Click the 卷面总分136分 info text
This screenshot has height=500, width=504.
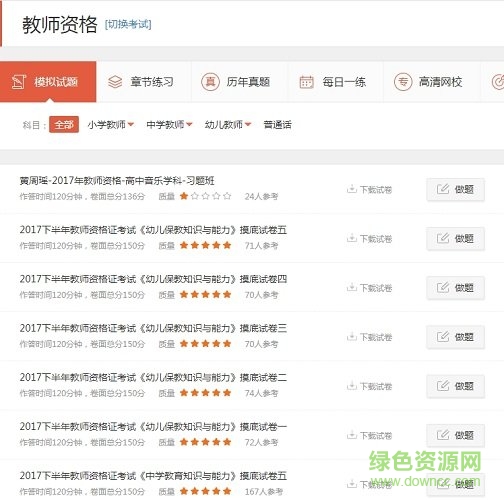[118, 196]
